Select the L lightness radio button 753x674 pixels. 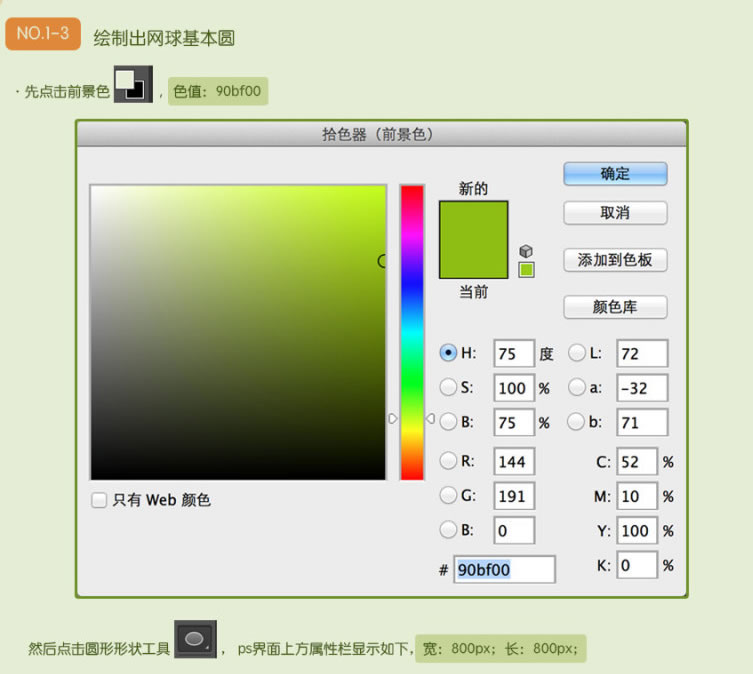tap(576, 353)
